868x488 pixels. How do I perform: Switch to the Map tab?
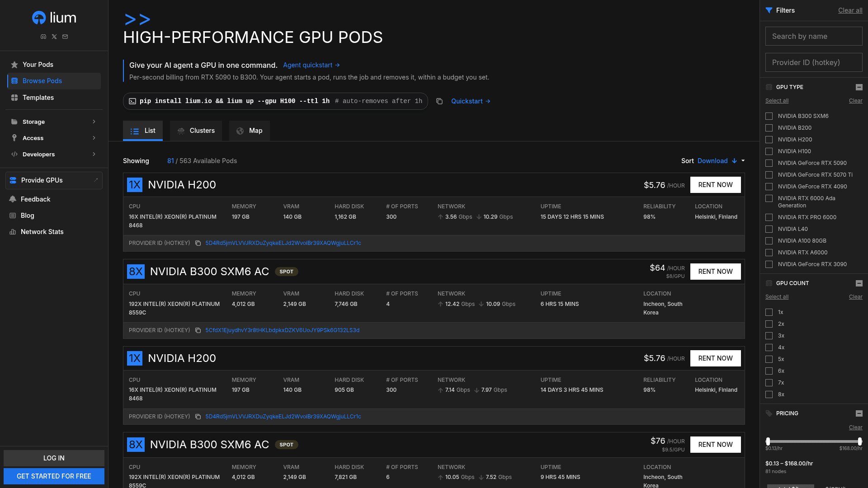249,131
